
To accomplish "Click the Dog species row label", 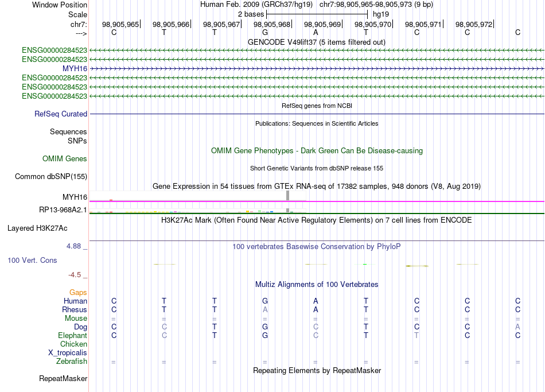I will 80,327.
